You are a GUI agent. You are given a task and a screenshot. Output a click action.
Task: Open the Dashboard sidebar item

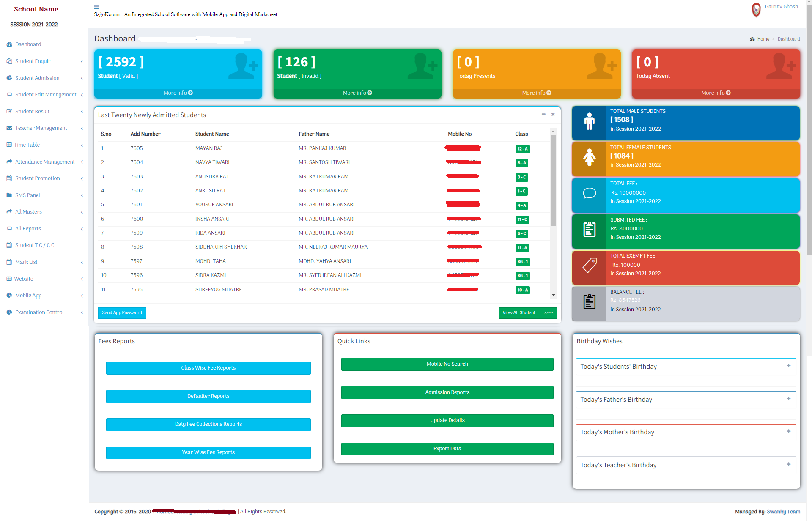pos(28,44)
